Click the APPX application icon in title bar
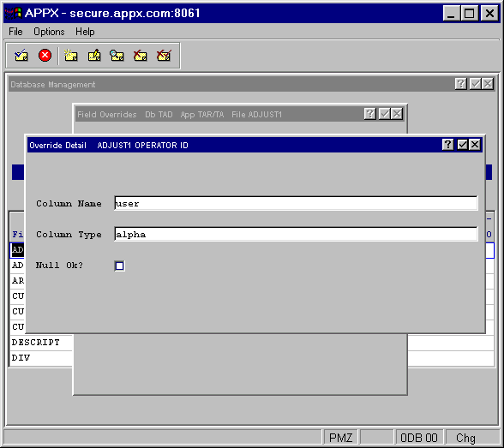The width and height of the screenshot is (504, 448). click(13, 13)
